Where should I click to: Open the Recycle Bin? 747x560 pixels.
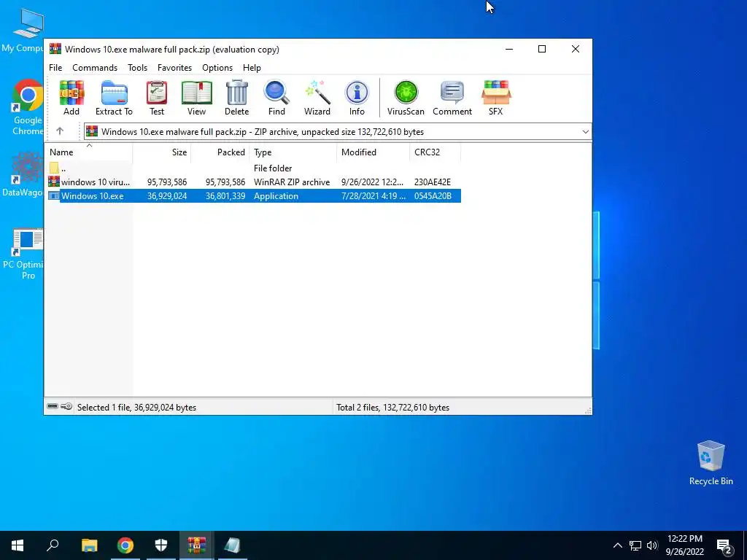coord(711,463)
